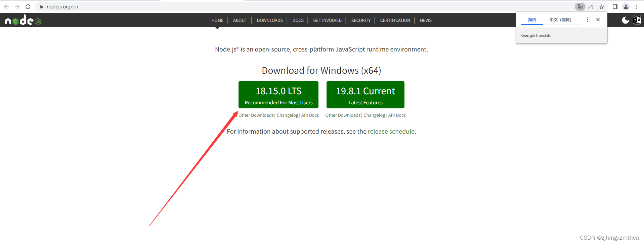
Task: Click the Node.js logo
Action: coord(23,20)
